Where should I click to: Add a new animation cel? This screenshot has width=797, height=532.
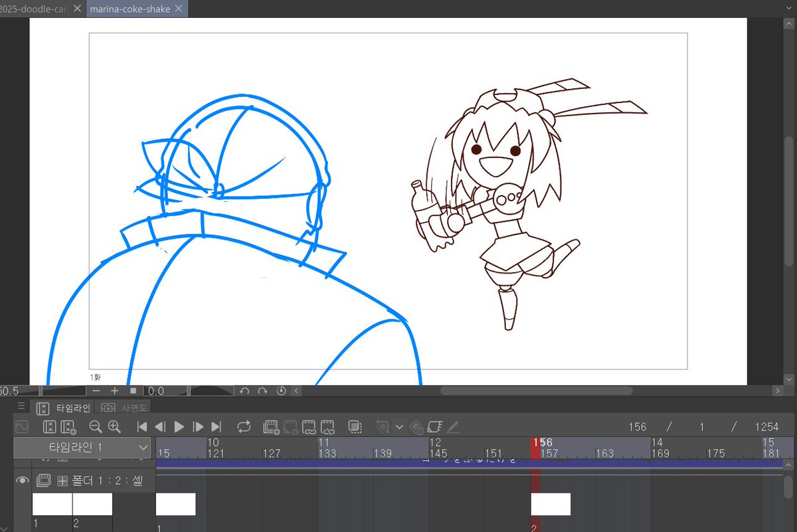click(271, 427)
